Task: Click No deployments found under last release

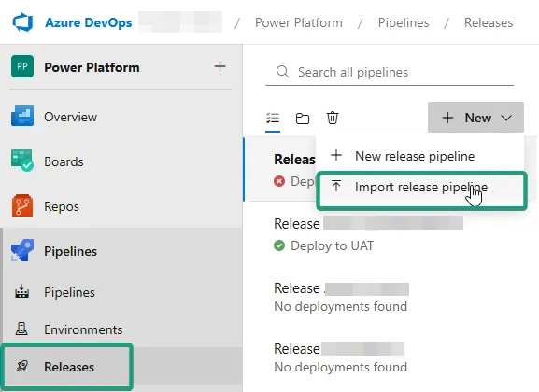Action: click(x=340, y=367)
